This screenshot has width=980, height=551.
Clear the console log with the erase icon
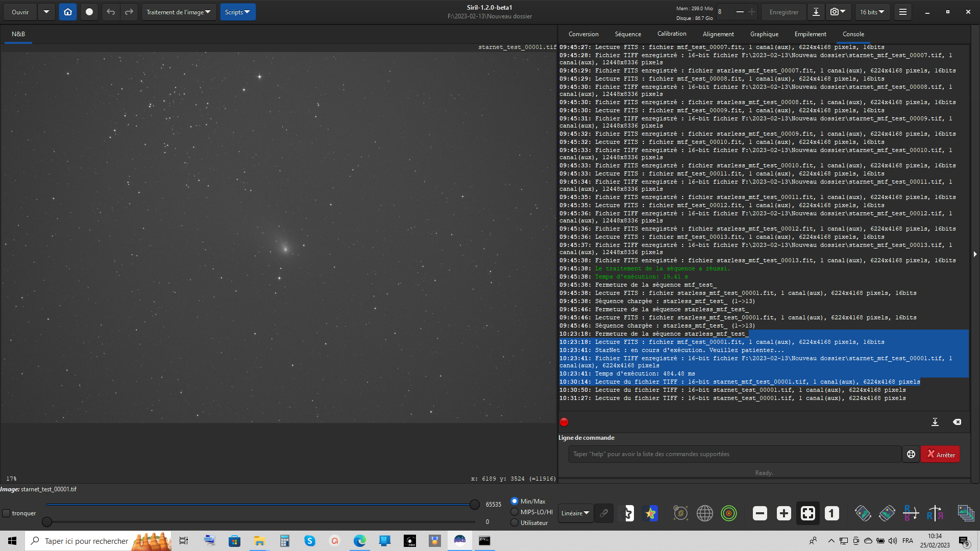[x=957, y=422]
